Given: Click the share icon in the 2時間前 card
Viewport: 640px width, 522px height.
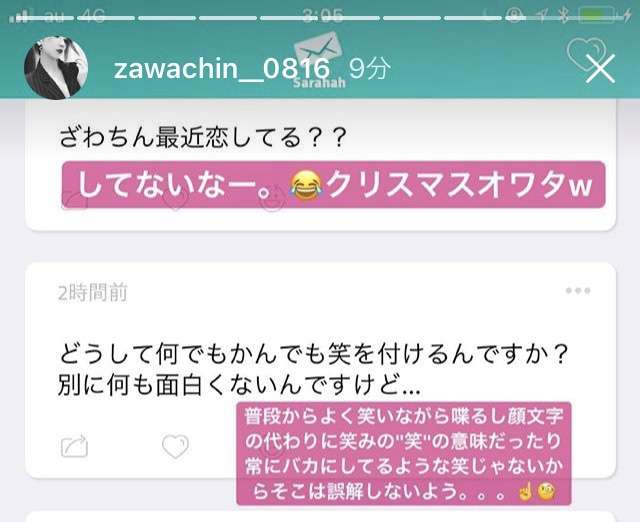Looking at the screenshot, I should [74, 446].
